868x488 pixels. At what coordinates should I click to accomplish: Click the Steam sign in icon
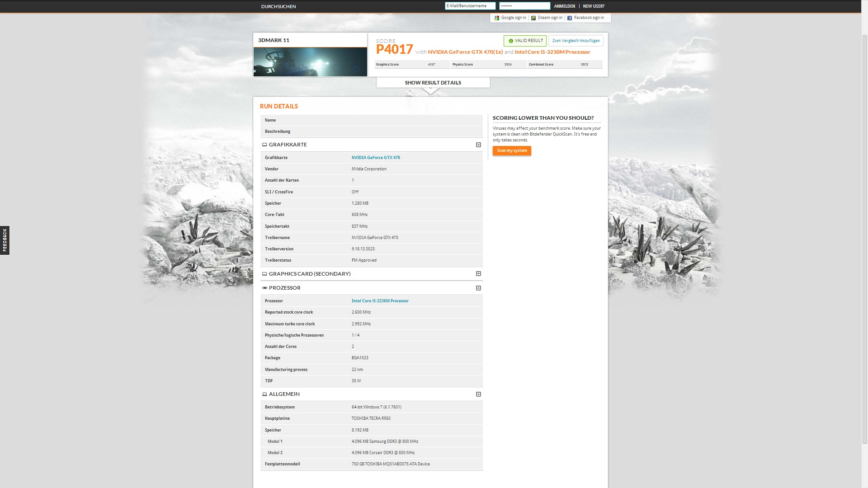click(533, 18)
